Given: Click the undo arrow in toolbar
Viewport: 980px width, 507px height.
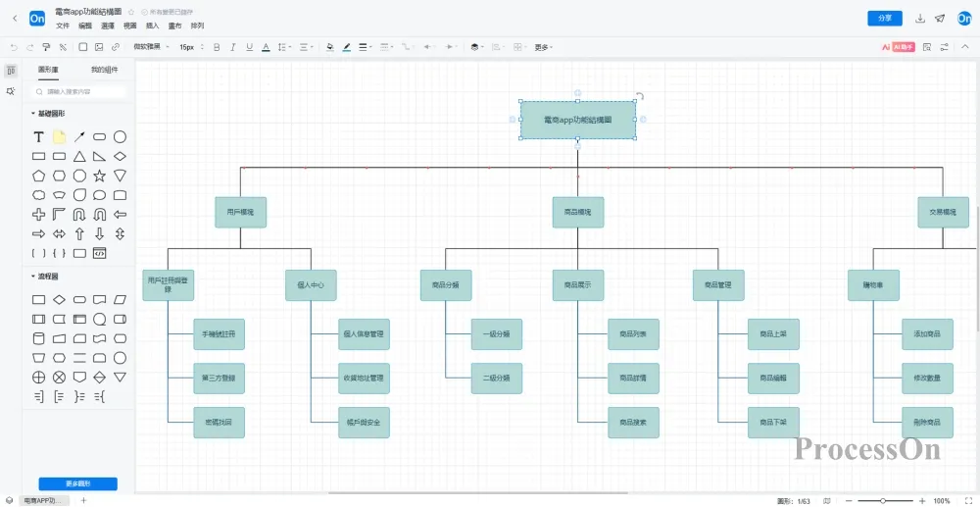Looking at the screenshot, I should click(14, 46).
